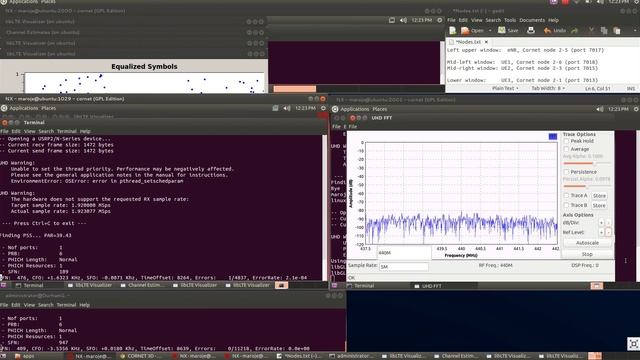Click the Store button beside Trace B
The height and width of the screenshot is (360, 640).
click(599, 206)
